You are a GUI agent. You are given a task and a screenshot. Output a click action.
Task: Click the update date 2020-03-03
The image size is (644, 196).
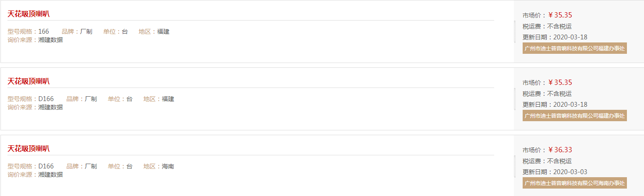click(x=570, y=172)
